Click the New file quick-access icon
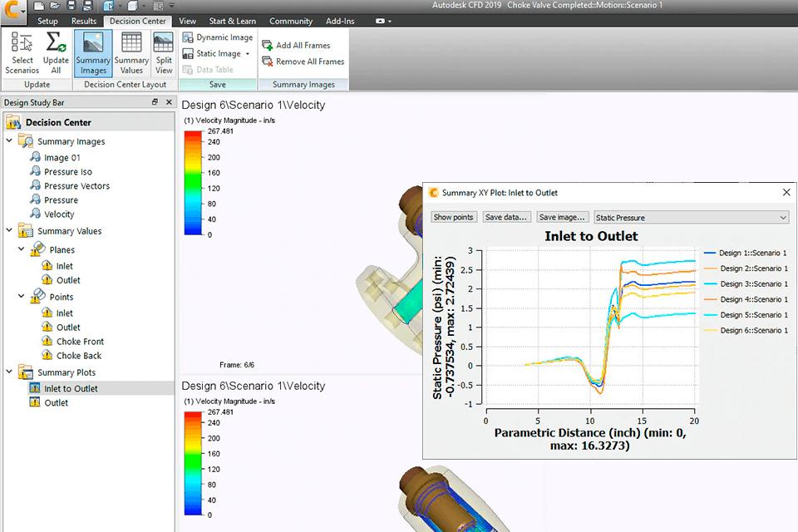Viewport: 798px width, 532px height. tap(39, 6)
